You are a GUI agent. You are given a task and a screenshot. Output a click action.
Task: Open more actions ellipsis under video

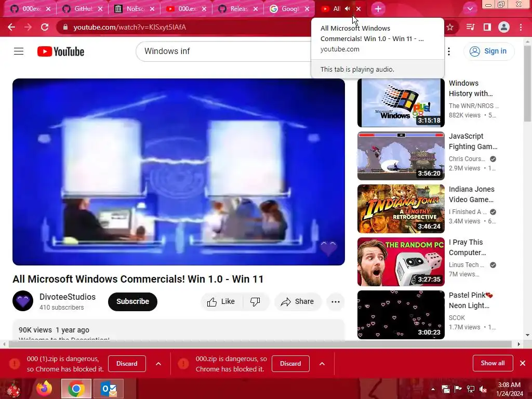point(336,302)
